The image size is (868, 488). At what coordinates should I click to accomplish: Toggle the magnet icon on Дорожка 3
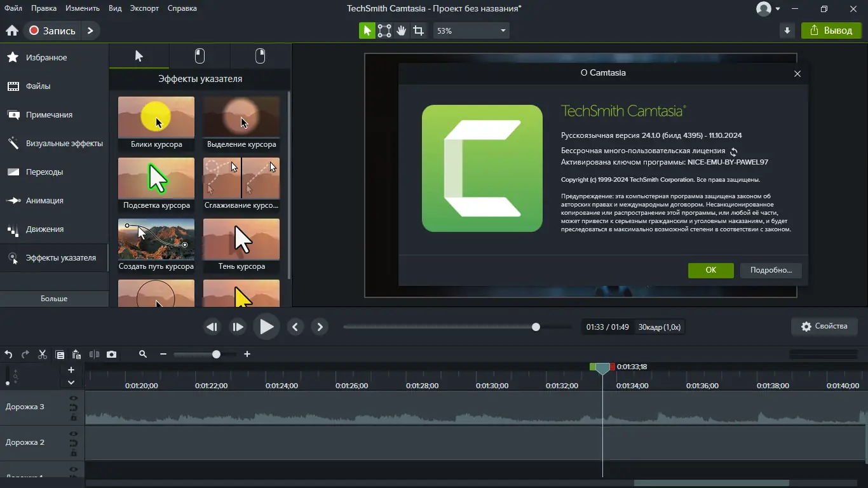(x=74, y=408)
